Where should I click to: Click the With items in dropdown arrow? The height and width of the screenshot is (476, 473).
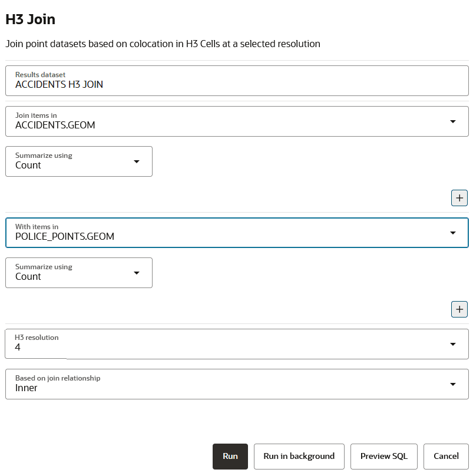click(452, 233)
